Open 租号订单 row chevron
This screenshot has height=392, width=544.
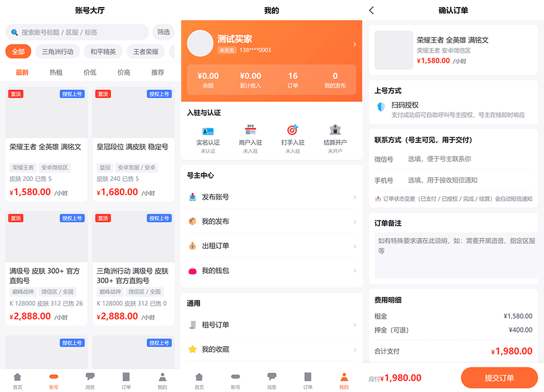pos(355,325)
